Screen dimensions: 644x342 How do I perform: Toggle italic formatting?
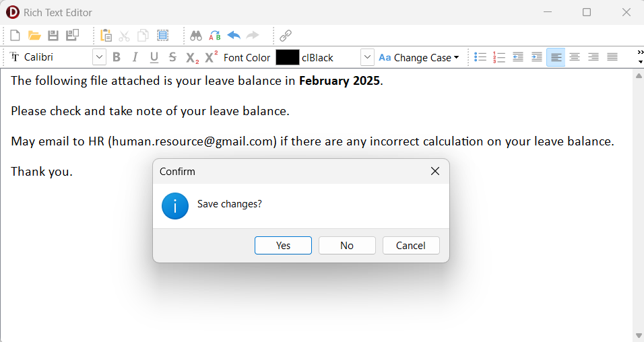coord(135,57)
